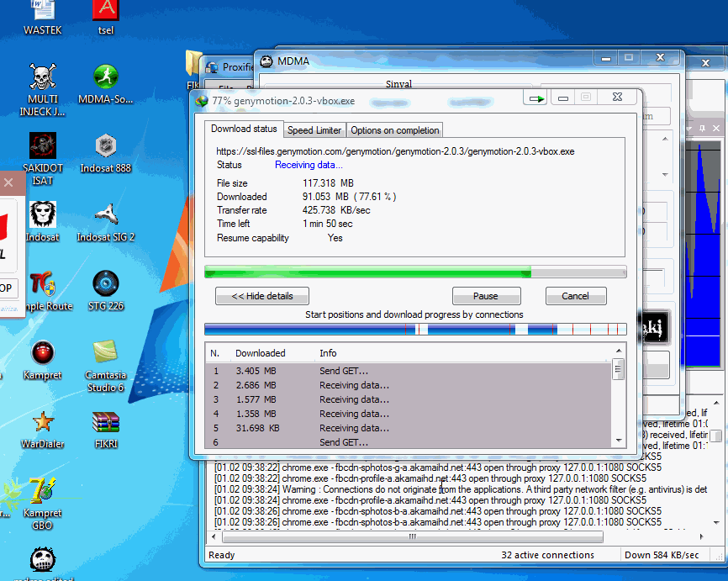The height and width of the screenshot is (581, 728).
Task: Click the connections list scrollbar thumb
Action: tap(618, 369)
